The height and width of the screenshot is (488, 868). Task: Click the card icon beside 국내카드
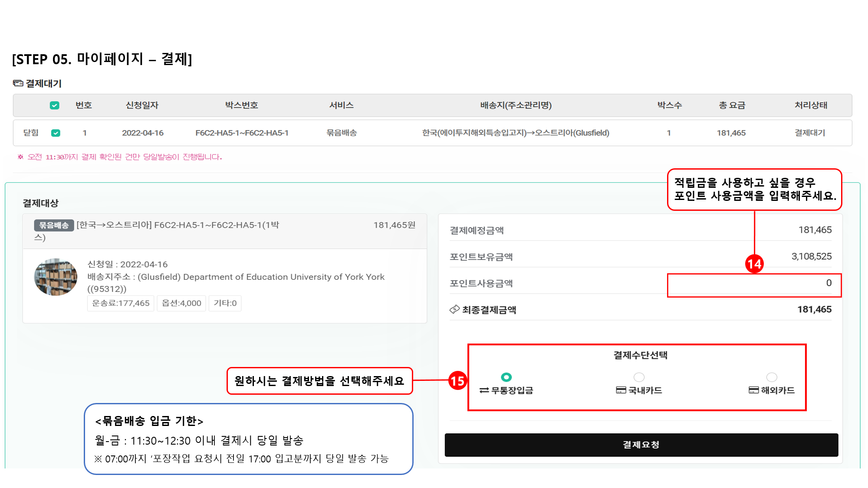[621, 390]
